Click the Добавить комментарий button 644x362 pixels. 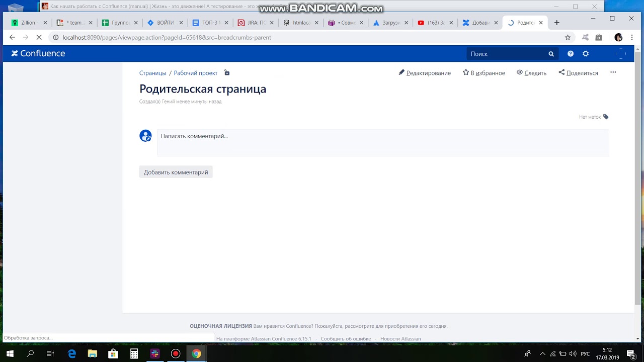click(176, 172)
